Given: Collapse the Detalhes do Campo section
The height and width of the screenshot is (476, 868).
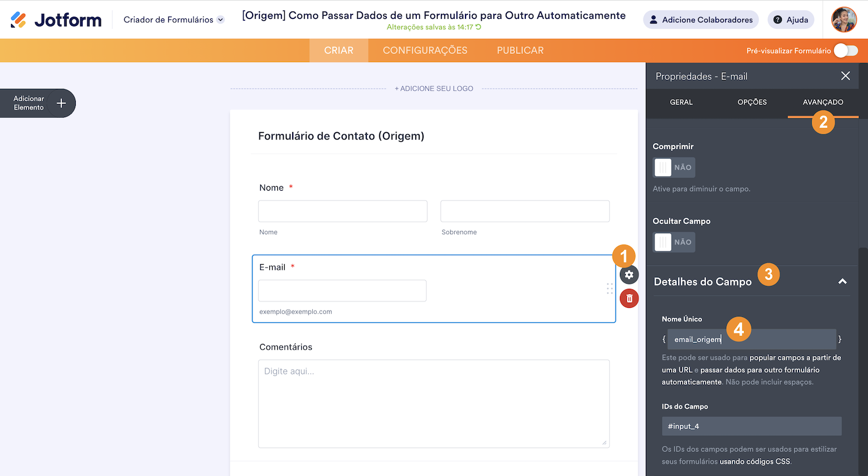Looking at the screenshot, I should (x=842, y=281).
